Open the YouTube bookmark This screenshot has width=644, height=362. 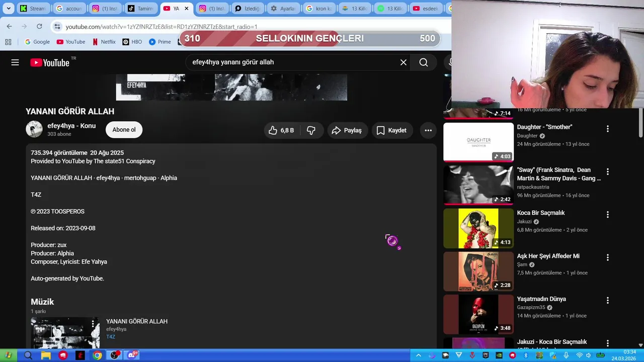tap(71, 42)
